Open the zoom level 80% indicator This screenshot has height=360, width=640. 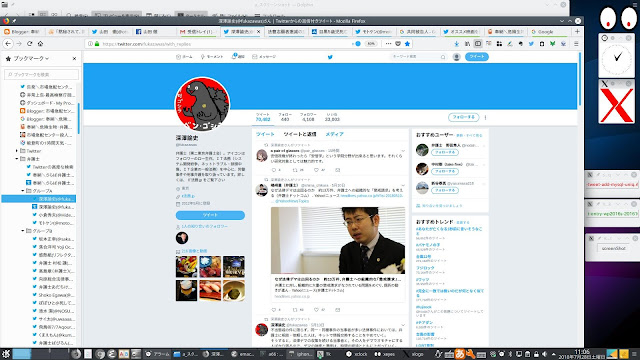click(x=370, y=44)
